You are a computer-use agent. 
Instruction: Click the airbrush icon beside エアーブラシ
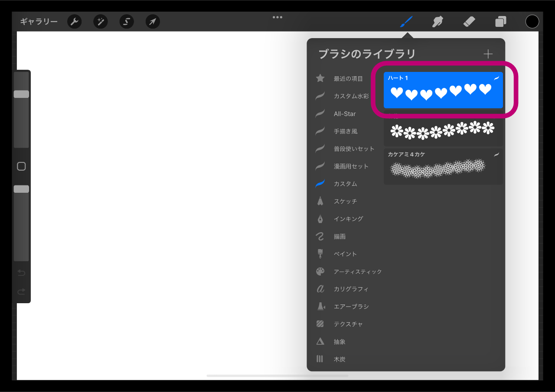tap(320, 307)
